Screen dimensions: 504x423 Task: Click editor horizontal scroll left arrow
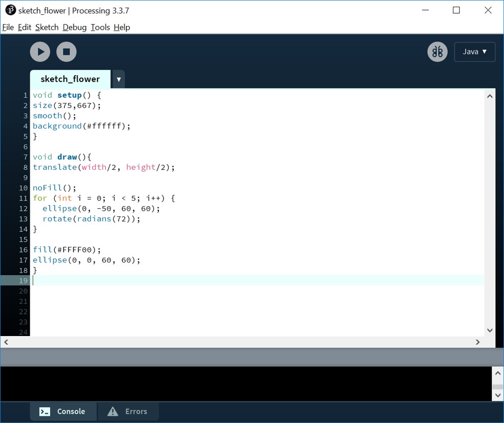coord(6,342)
